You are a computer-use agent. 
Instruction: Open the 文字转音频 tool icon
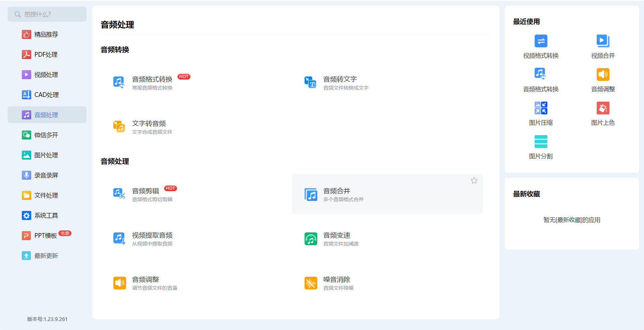pos(119,127)
